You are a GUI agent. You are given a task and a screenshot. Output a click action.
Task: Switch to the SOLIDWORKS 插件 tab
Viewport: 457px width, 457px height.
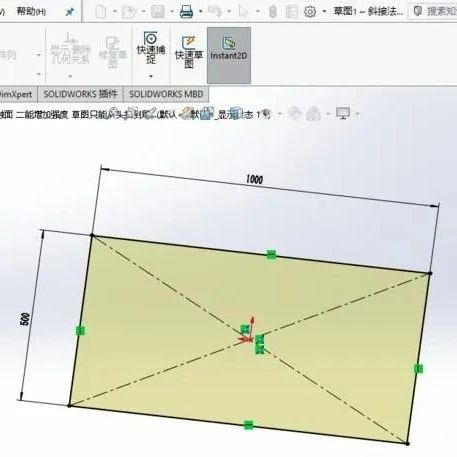tap(81, 94)
